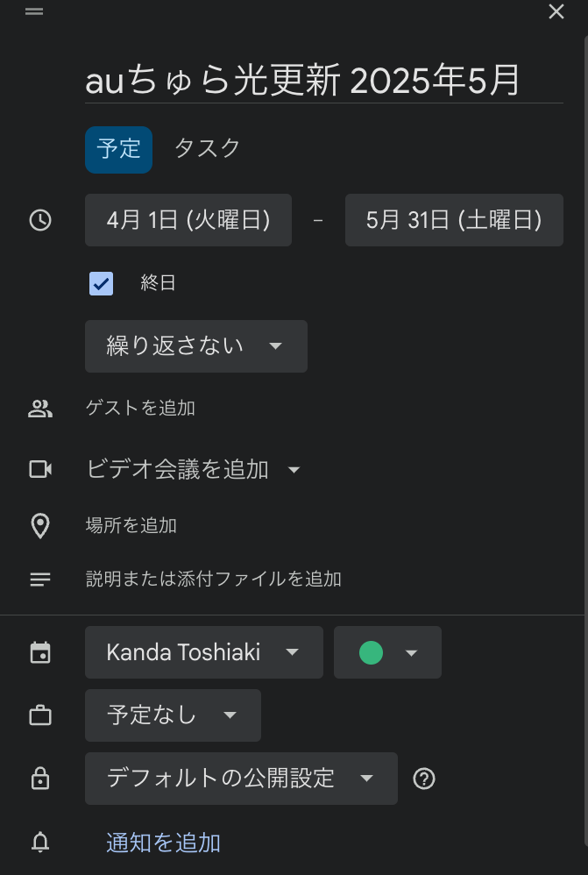Expand the ビデオ会議を追加 dropdown
Image resolution: width=588 pixels, height=875 pixels.
point(294,470)
